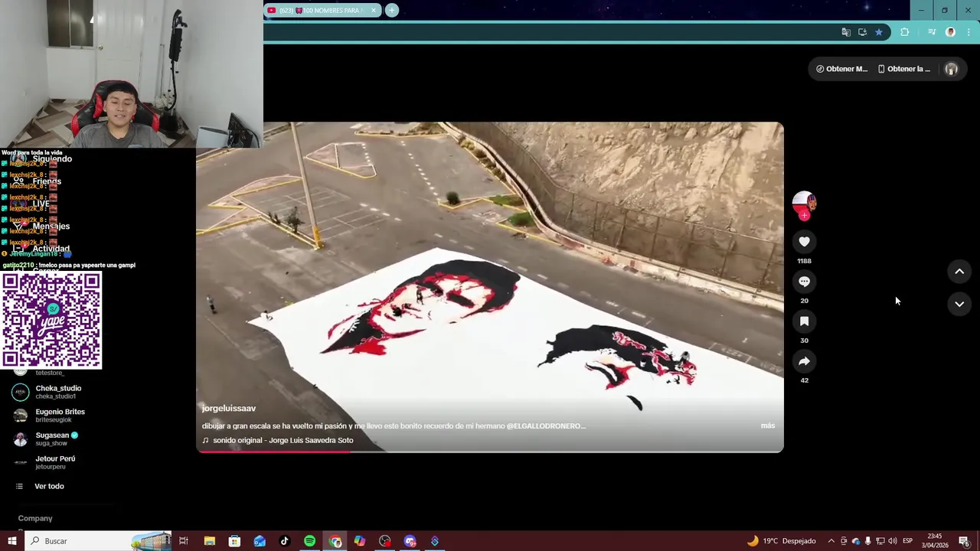
Task: Open Chrome extensions puzzle icon
Action: coord(905,32)
